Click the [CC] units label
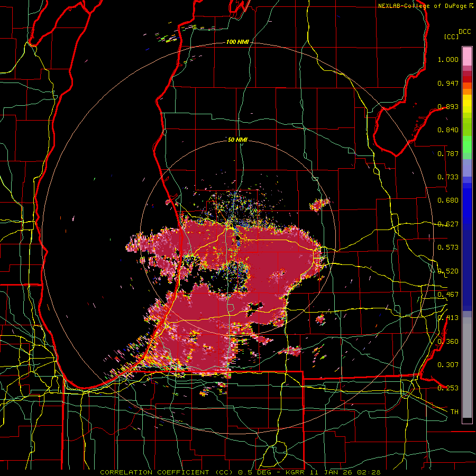The height and width of the screenshot is (476, 476). coord(452,36)
